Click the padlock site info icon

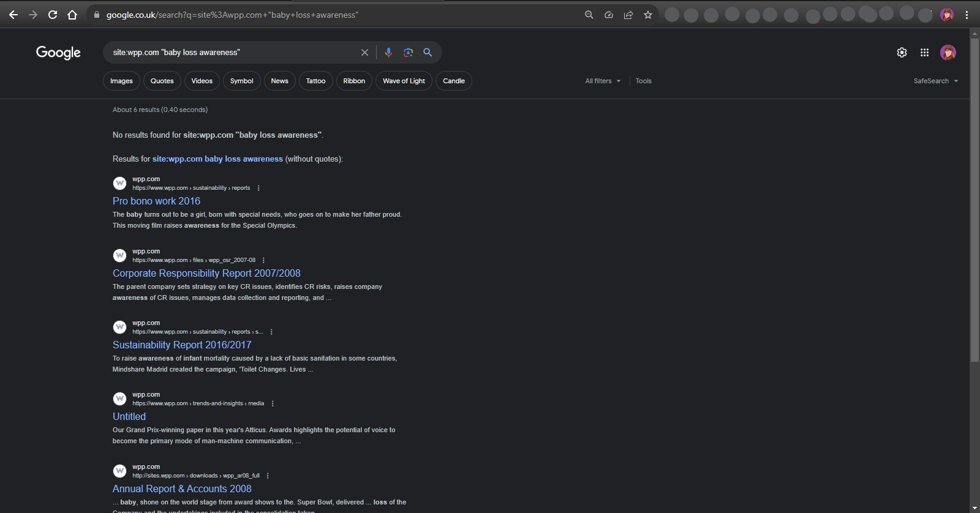coord(97,15)
